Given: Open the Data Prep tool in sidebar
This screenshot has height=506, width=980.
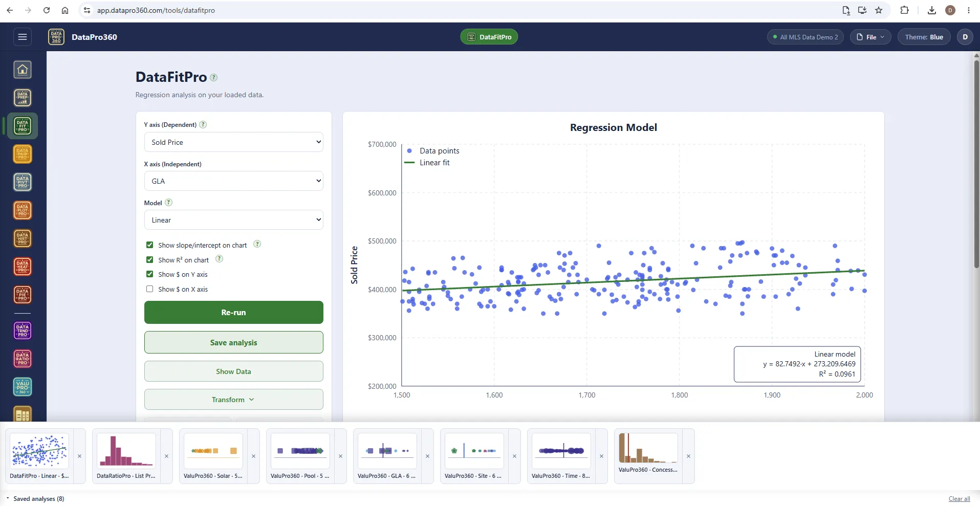Looking at the screenshot, I should coord(23,98).
